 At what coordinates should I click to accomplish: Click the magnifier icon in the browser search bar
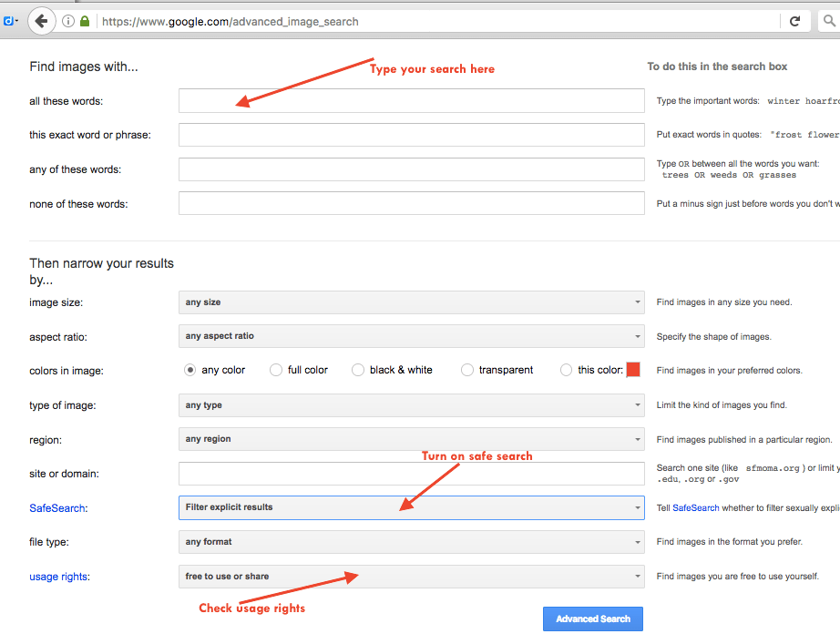tap(831, 21)
